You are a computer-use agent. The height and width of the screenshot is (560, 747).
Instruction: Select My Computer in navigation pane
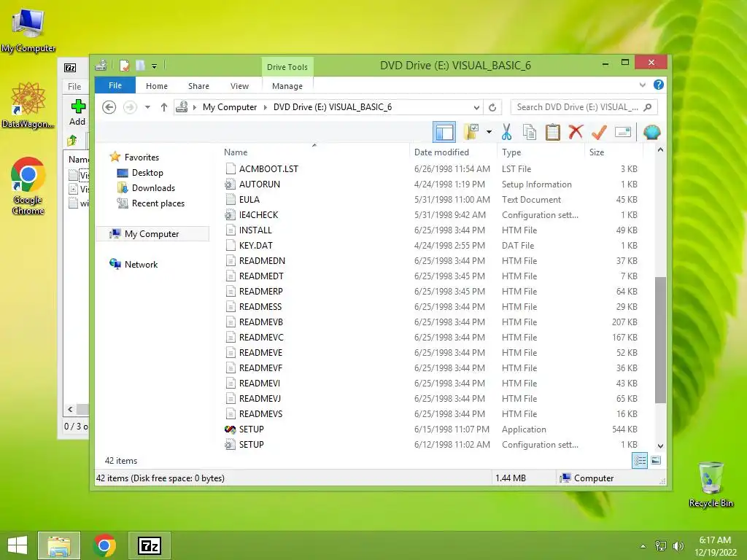(x=152, y=234)
